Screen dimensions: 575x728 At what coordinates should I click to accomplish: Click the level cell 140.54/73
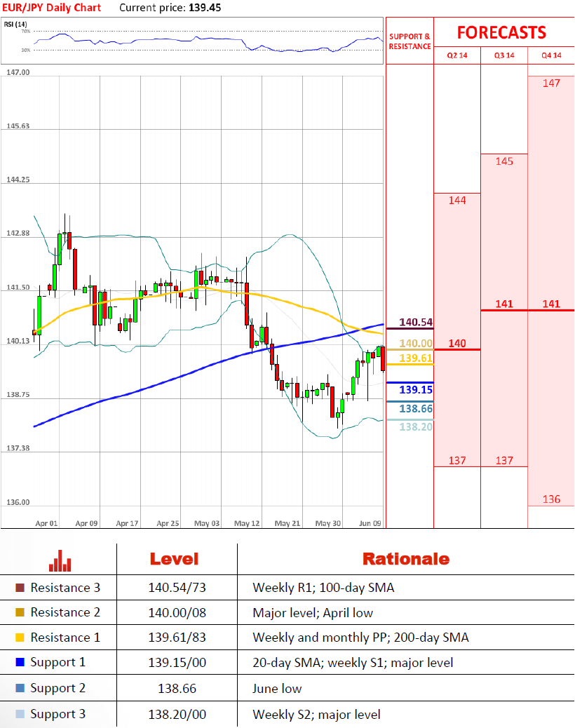177,588
